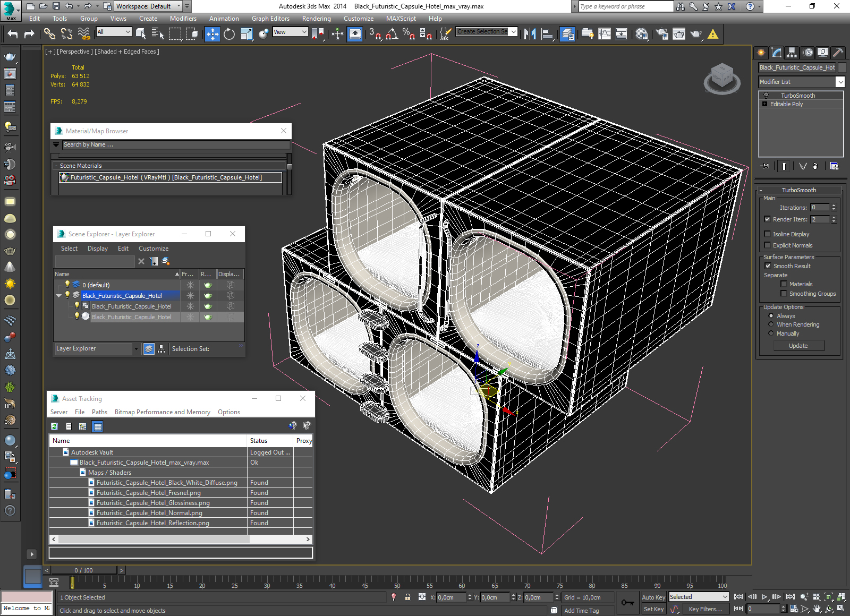Enable the Explicit Normals checkbox
Viewport: 850px width, 616px height.
tap(767, 245)
